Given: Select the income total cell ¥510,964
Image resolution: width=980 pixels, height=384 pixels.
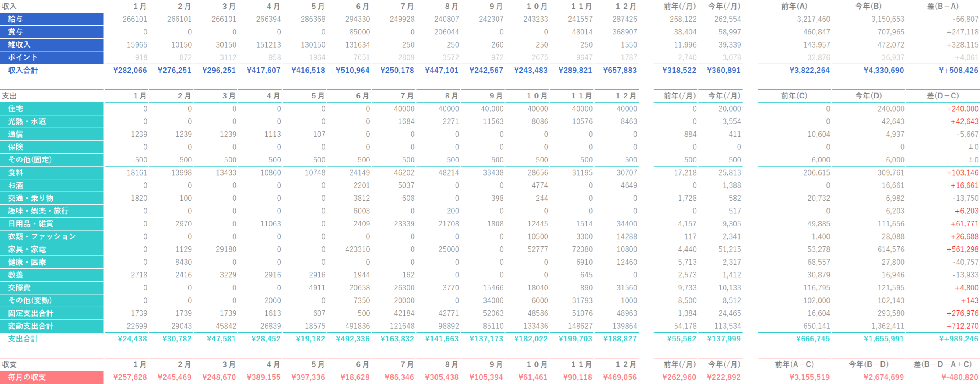Looking at the screenshot, I should [x=353, y=71].
